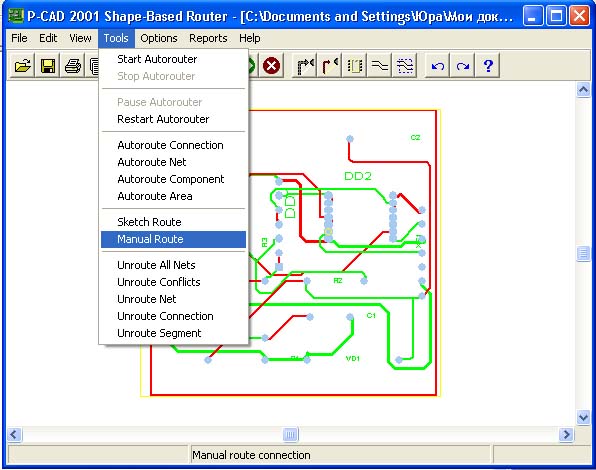Close the open Tools menu
The image size is (596, 470).
coord(116,38)
